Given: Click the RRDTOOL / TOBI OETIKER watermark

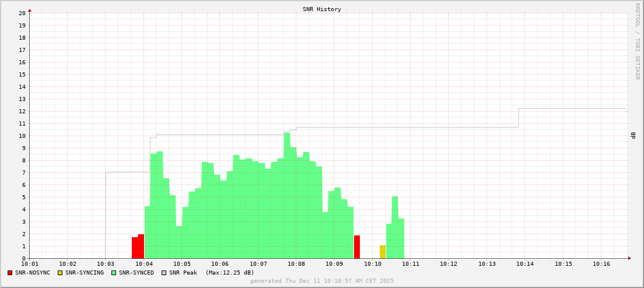Looking at the screenshot, I should (637, 41).
